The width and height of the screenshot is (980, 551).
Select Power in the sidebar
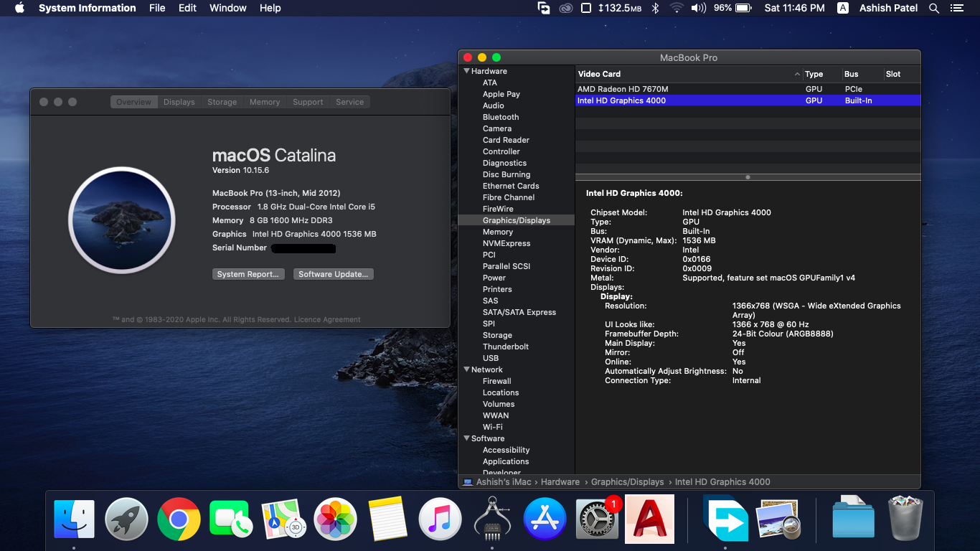pyautogui.click(x=494, y=278)
